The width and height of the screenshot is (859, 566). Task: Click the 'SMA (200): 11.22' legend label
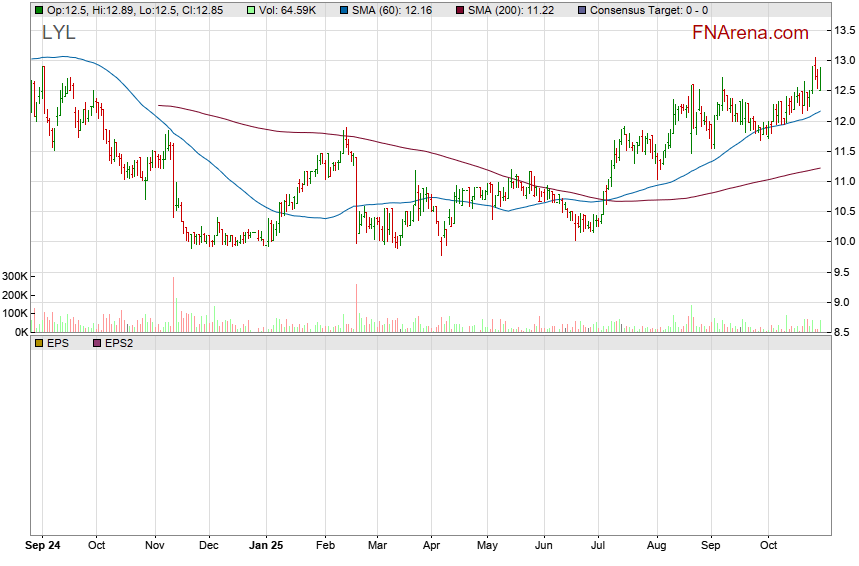(x=513, y=10)
